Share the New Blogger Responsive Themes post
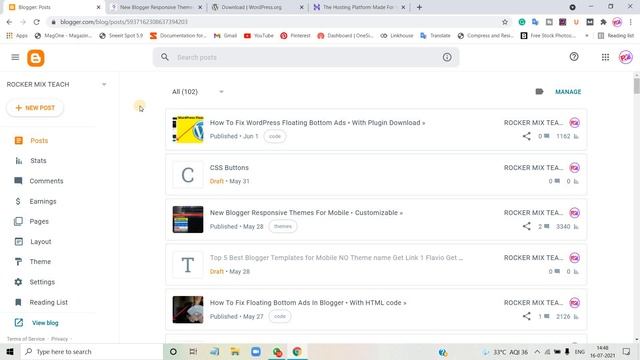Viewport: 640px width, 360px height. (x=527, y=226)
